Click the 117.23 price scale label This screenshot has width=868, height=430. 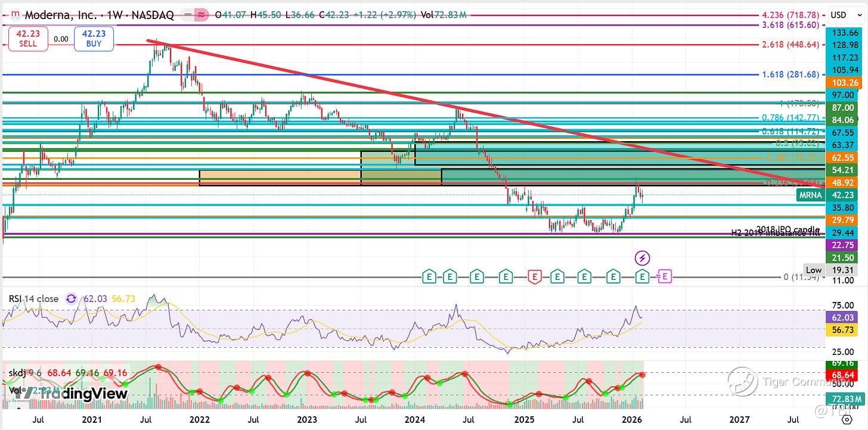tap(844, 58)
